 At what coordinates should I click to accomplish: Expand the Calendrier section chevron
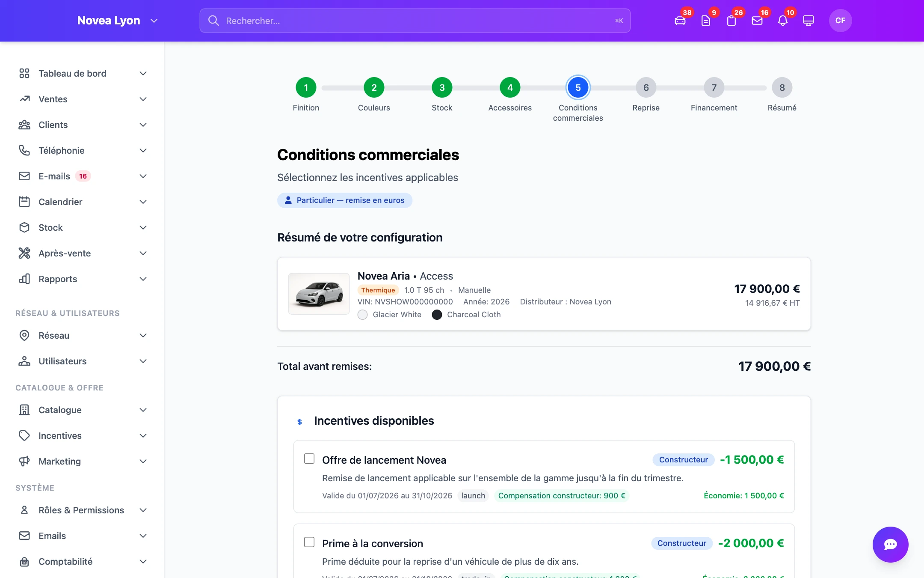143,202
